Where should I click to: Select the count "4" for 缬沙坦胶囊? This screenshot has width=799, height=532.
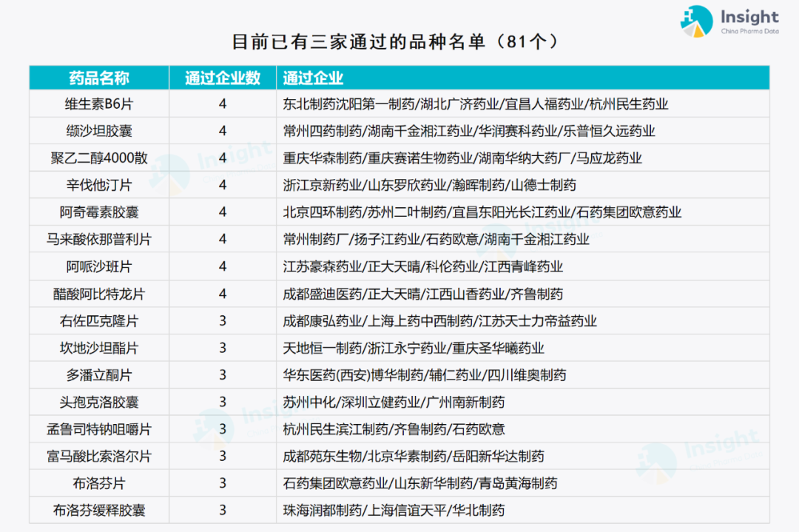pos(223,131)
